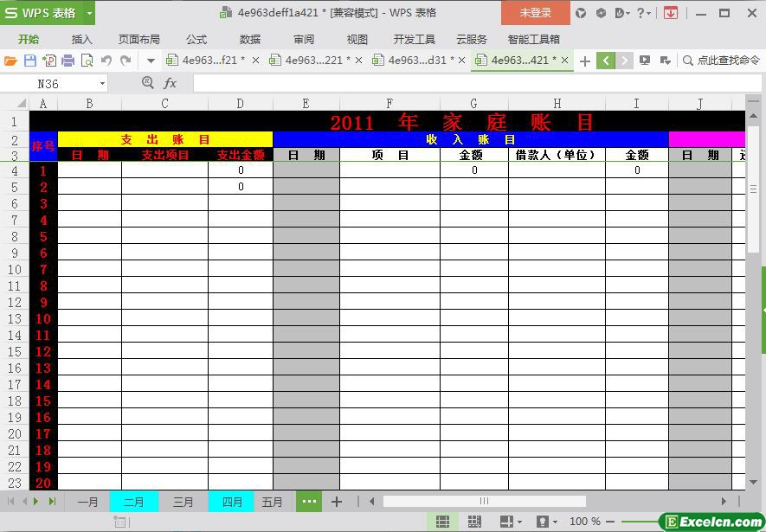Open the 公式 ribbon tab
Screen dimensions: 766x532
(x=196, y=40)
